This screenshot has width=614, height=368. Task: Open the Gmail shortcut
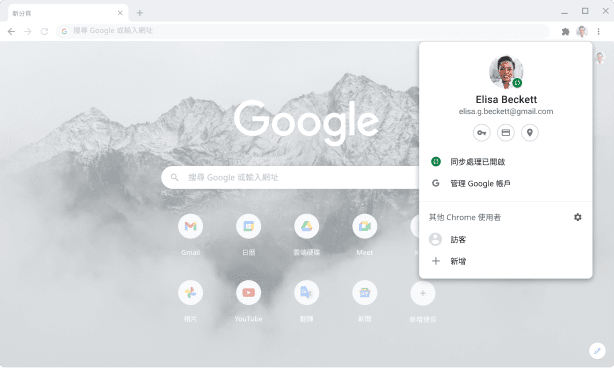coord(190,226)
